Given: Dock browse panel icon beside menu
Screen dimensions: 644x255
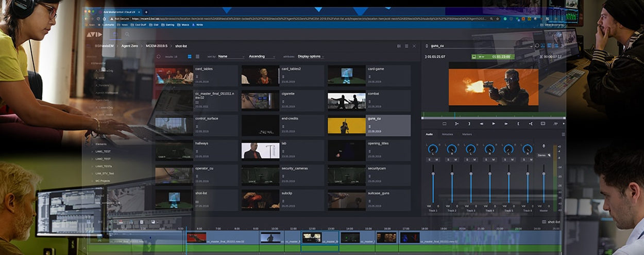Looking at the screenshot, I should tap(399, 46).
